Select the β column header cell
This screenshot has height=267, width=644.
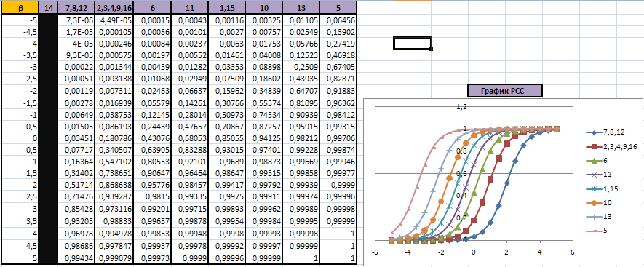[21, 7]
